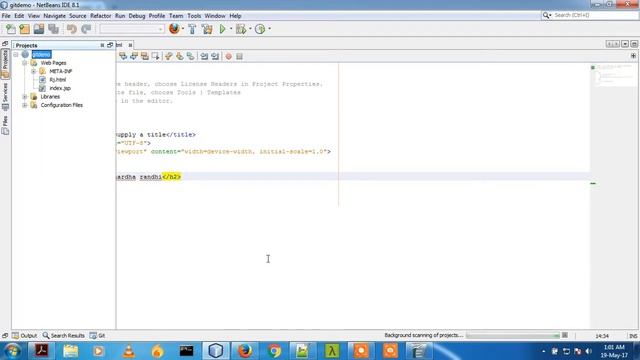Click the Windows Start orb
Image resolution: width=640 pixels, height=360 pixels.
pyautogui.click(x=12, y=351)
